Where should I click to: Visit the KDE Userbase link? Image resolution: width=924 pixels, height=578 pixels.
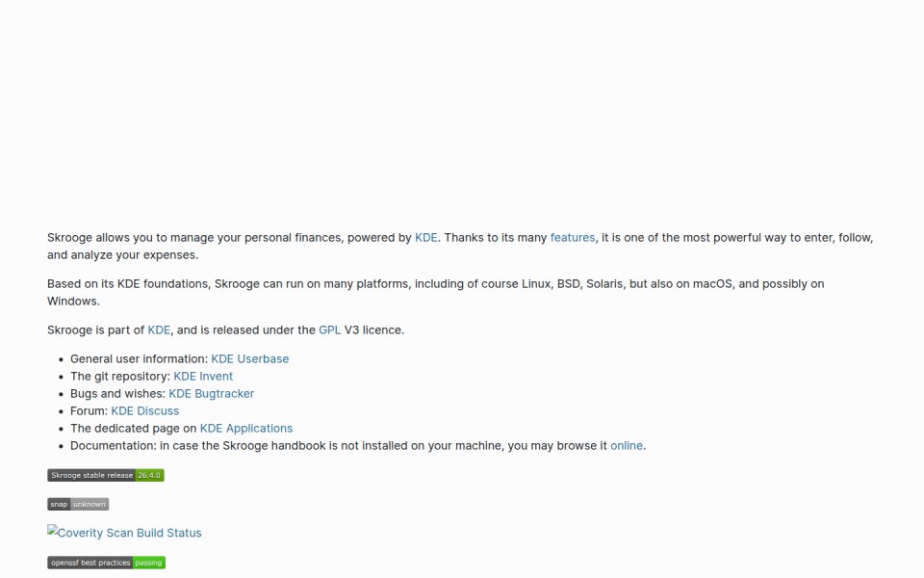pyautogui.click(x=250, y=359)
